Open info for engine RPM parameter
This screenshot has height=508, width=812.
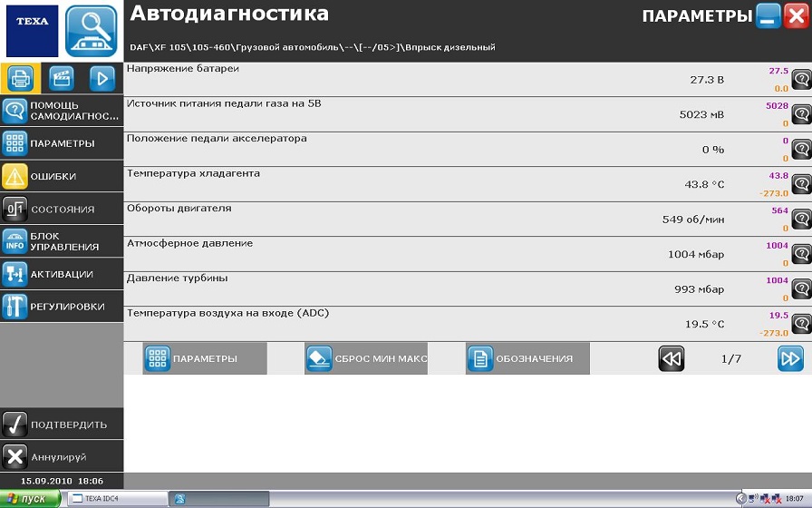(x=801, y=219)
